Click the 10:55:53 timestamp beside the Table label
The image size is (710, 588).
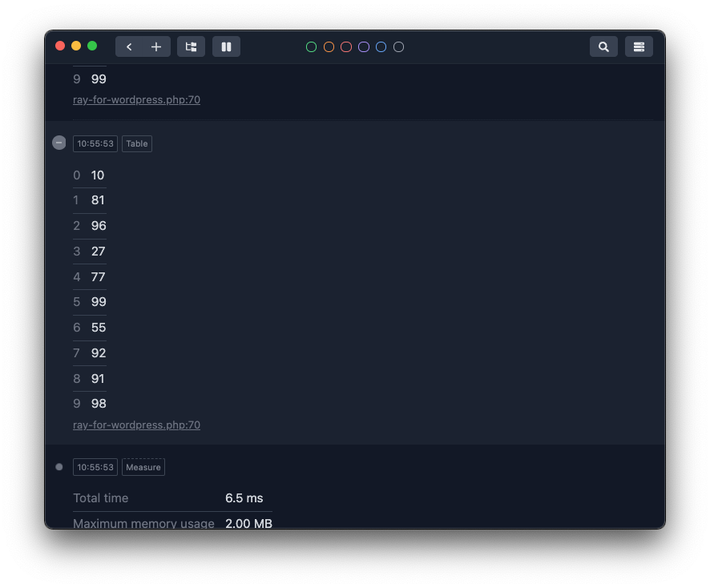[95, 144]
